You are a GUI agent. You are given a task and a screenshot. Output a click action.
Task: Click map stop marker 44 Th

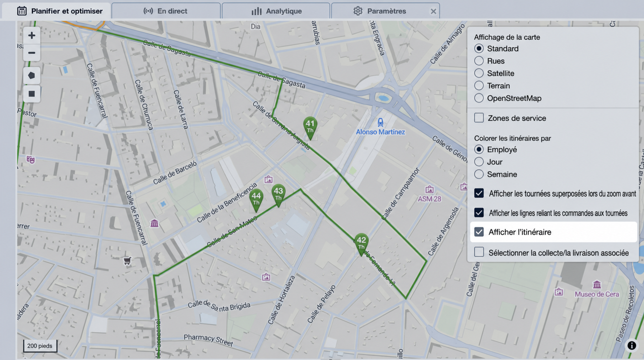256,201
